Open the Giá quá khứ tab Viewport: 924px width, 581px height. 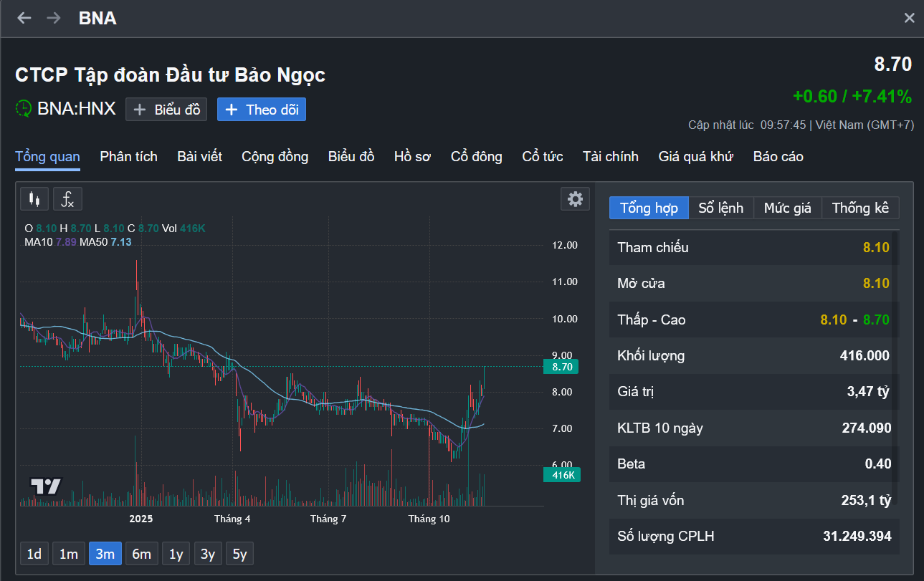pyautogui.click(x=696, y=157)
